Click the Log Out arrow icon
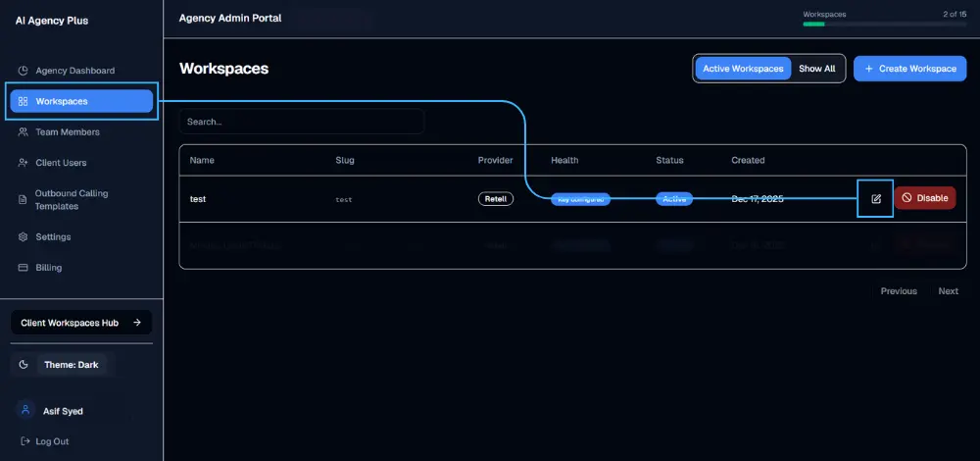 point(25,441)
